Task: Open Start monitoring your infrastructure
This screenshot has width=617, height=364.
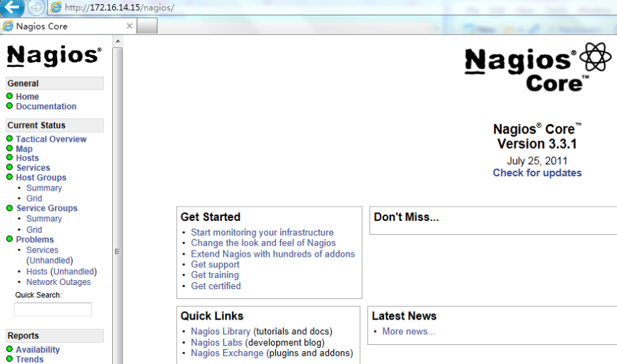Action: (x=262, y=233)
